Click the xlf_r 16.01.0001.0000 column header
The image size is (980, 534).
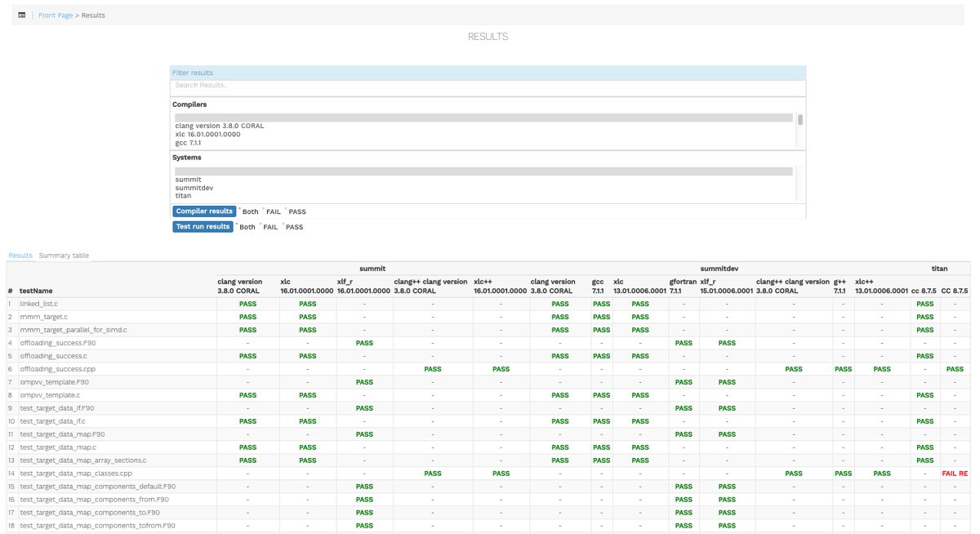363,286
